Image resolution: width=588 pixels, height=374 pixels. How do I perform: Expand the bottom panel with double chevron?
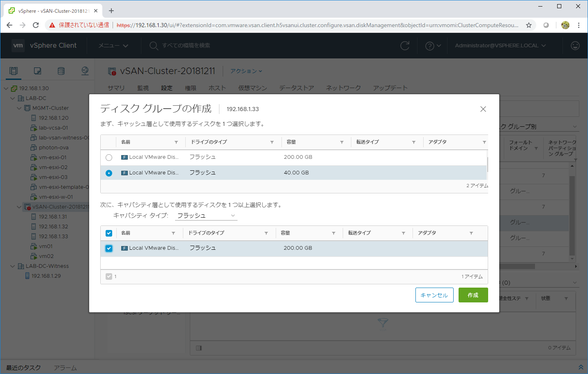(x=581, y=367)
